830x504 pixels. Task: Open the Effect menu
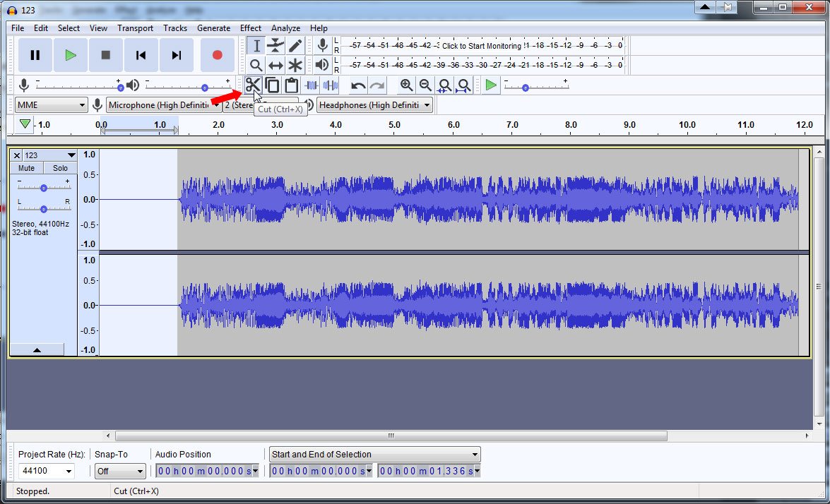pyautogui.click(x=250, y=28)
